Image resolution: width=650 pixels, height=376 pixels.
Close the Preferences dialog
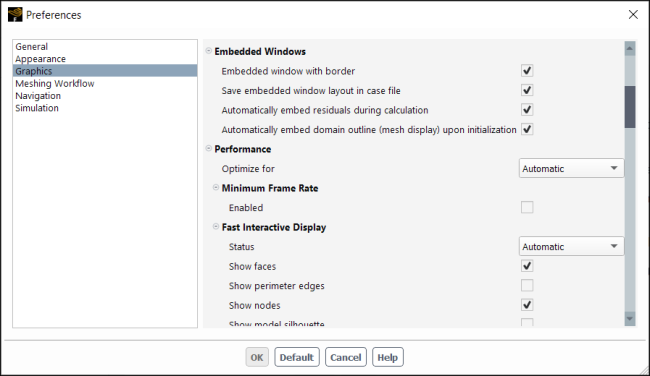(633, 15)
